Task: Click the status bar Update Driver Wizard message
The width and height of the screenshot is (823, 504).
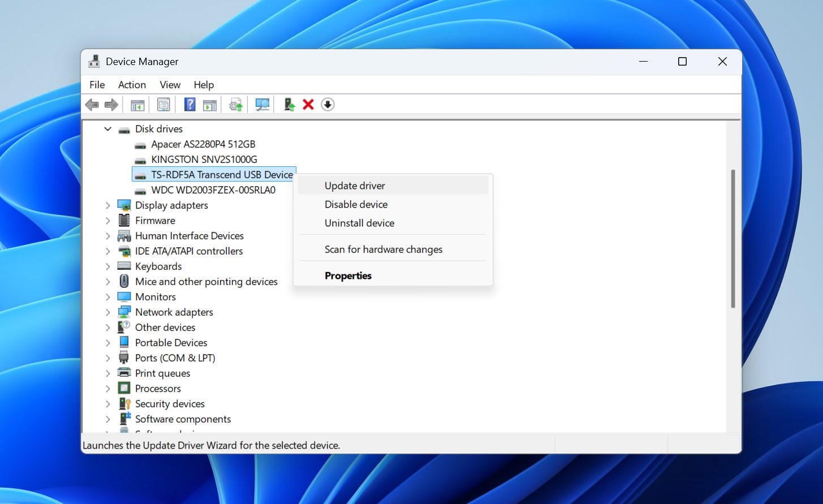Action: tap(212, 445)
